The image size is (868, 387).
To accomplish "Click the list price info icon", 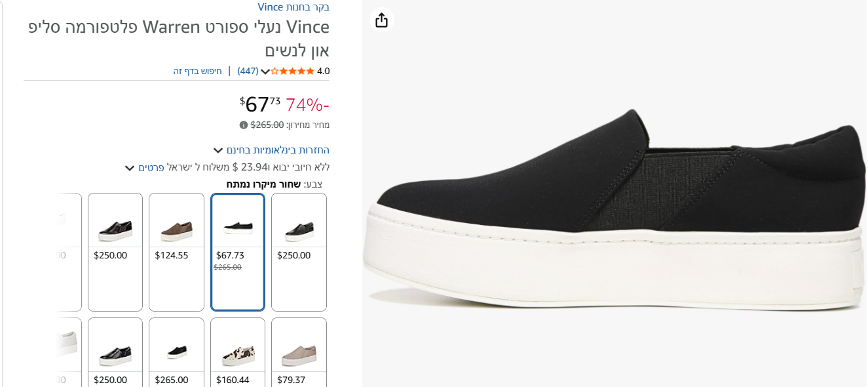I will (244, 125).
